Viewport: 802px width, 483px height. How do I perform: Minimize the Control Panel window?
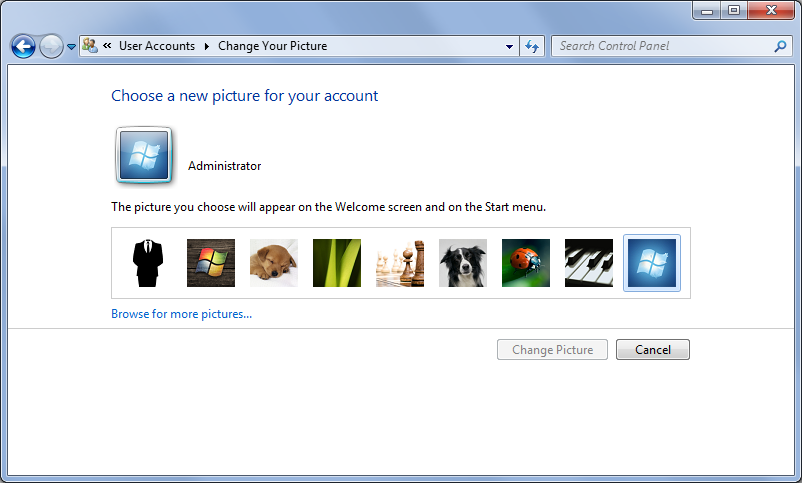(707, 10)
